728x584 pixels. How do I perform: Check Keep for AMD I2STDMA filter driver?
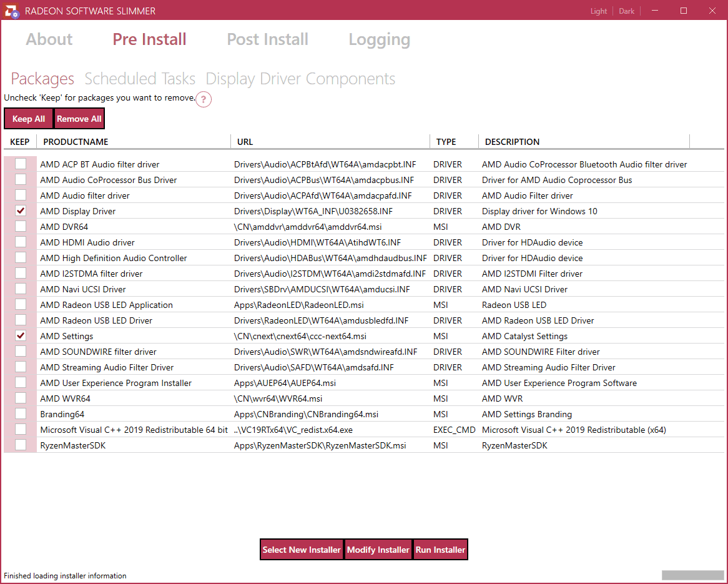[21, 273]
